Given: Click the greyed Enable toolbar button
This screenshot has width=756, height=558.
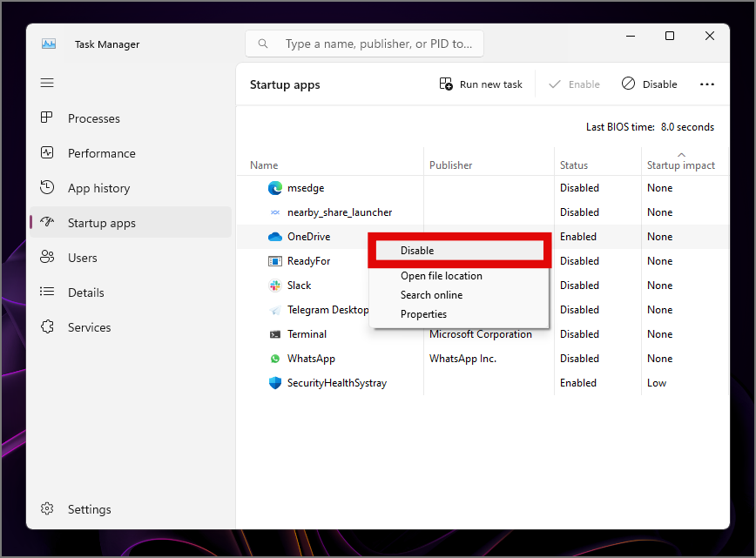Looking at the screenshot, I should 574,84.
